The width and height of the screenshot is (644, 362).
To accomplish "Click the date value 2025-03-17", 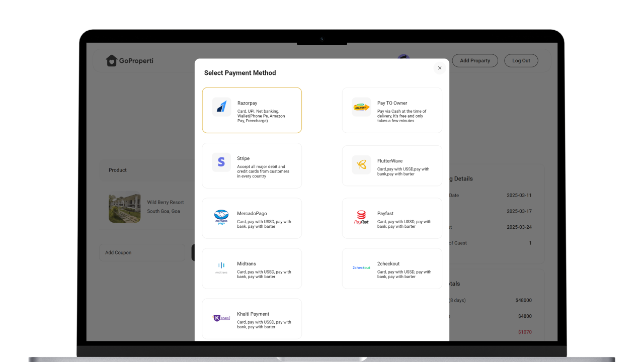I will click(x=519, y=211).
